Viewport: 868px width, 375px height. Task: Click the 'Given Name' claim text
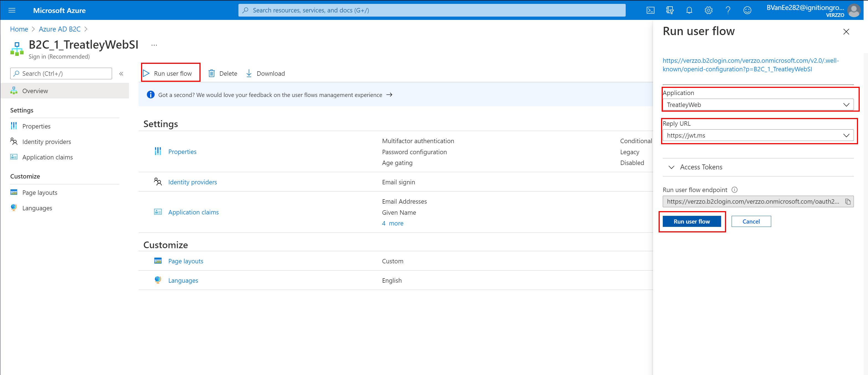point(399,213)
